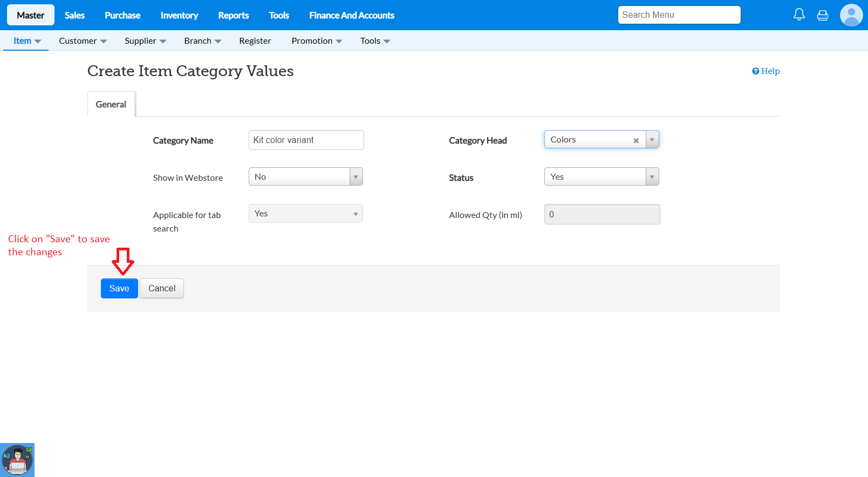Click the Allowed Qty (in ml) field
This screenshot has width=868, height=477.
coord(602,214)
